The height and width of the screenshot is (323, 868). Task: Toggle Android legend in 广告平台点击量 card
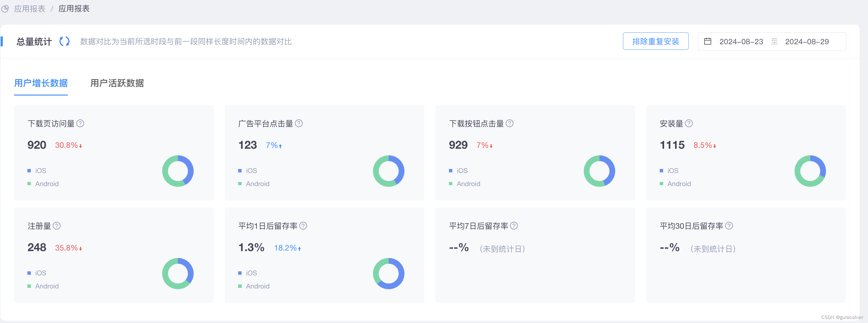pos(254,184)
